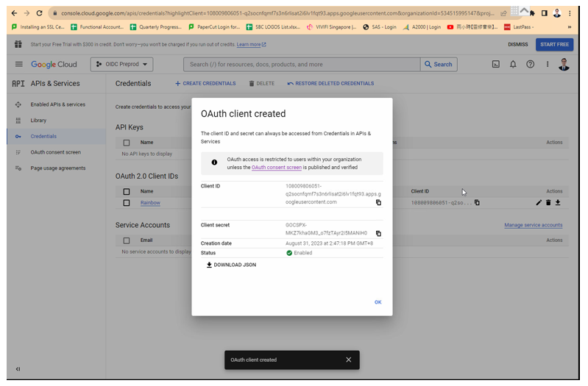Edit the Rainbow OAuth client pencil icon

point(539,202)
